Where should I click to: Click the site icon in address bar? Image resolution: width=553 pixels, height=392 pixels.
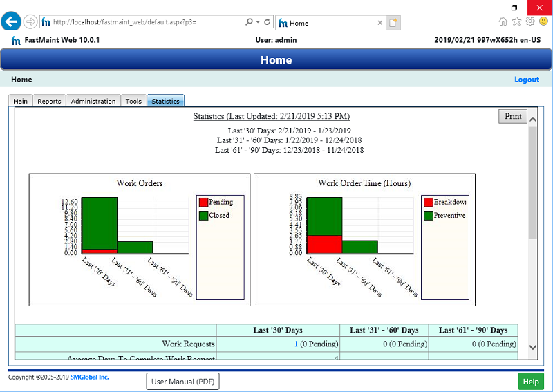point(46,22)
